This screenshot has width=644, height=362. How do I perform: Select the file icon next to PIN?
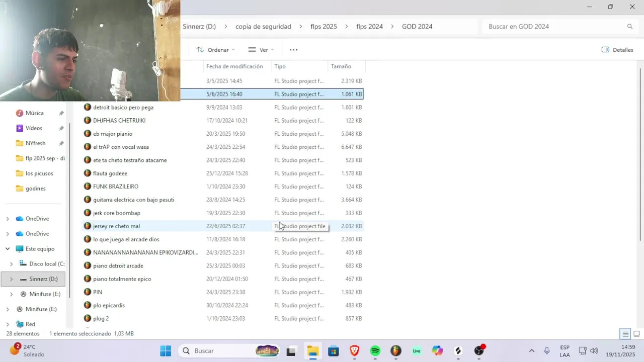[x=88, y=292]
